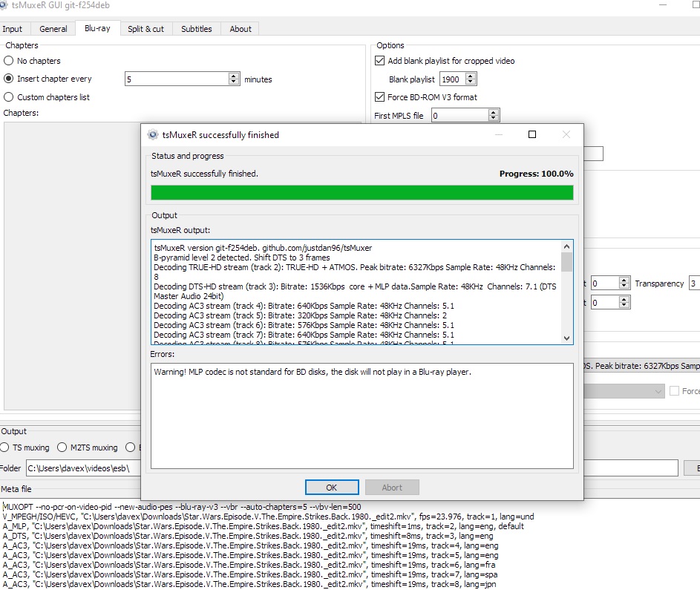
Task: Show the About tab
Action: pyautogui.click(x=241, y=28)
